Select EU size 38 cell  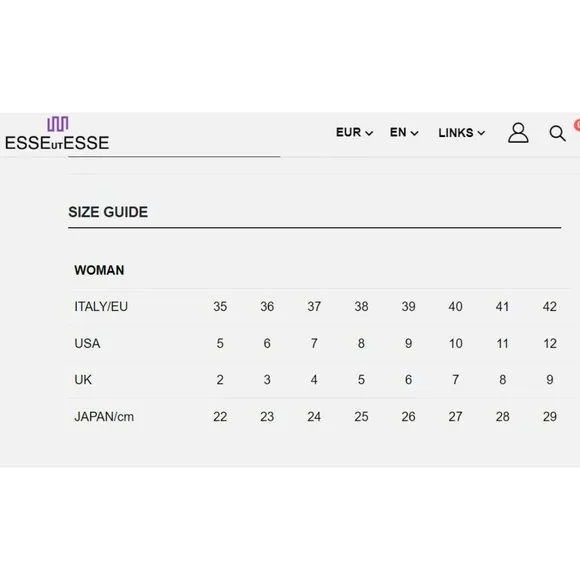361,307
